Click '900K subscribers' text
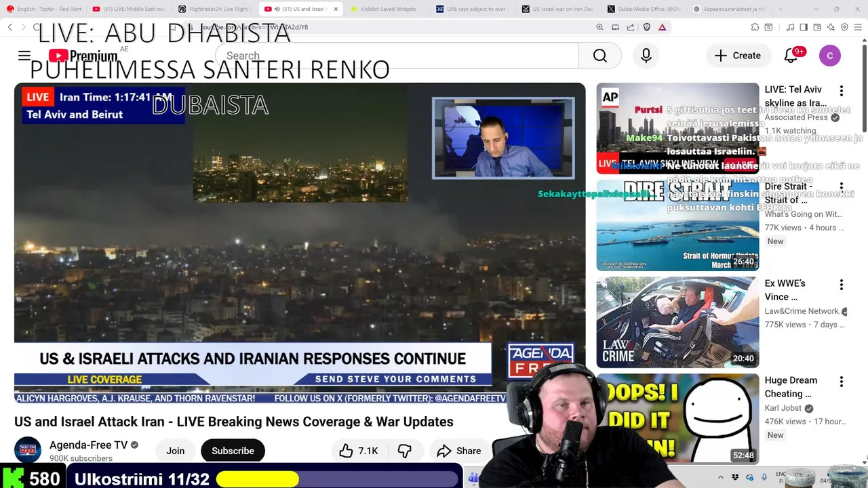 [x=81, y=459]
